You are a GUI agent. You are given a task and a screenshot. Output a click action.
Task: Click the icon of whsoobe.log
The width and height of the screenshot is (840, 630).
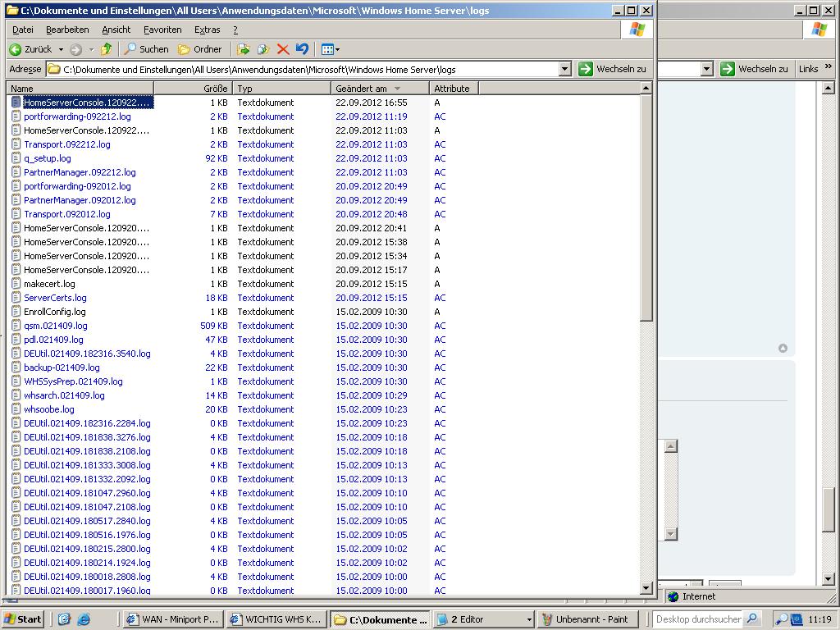click(x=16, y=409)
